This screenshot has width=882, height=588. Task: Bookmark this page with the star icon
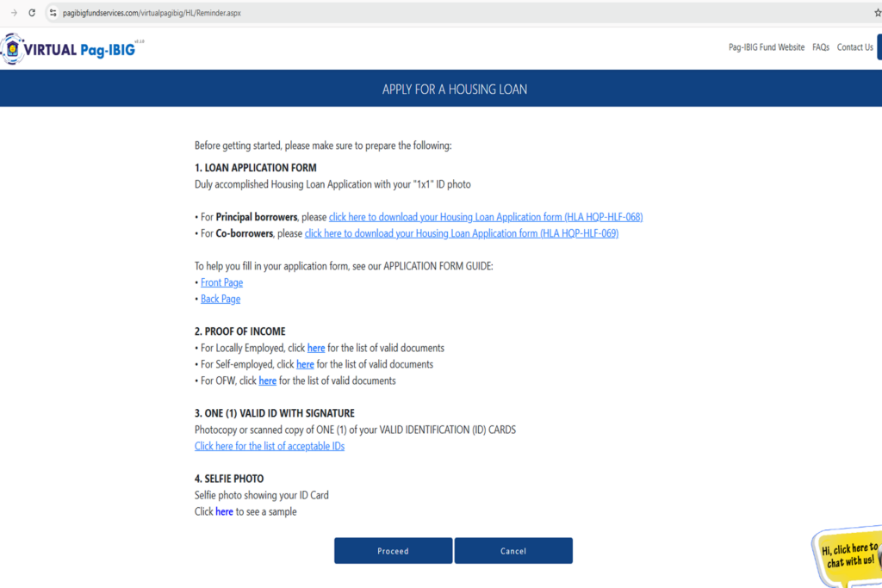tap(877, 13)
